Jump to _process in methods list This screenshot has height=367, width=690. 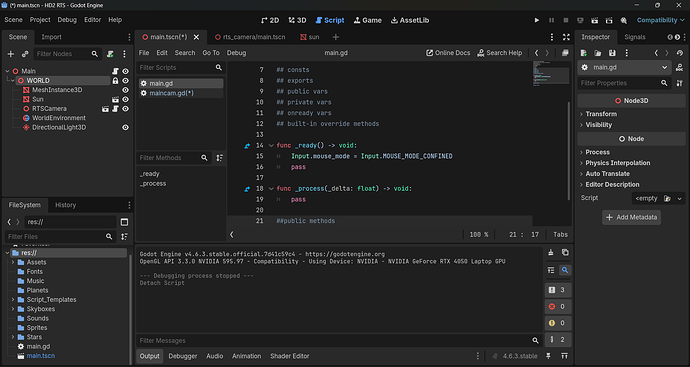click(x=153, y=184)
